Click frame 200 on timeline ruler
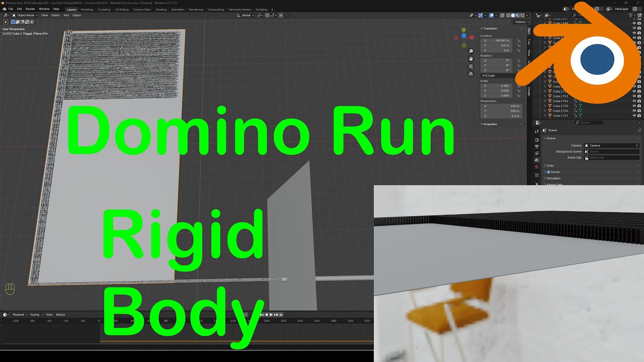The width and height of the screenshot is (644, 362). [266, 321]
